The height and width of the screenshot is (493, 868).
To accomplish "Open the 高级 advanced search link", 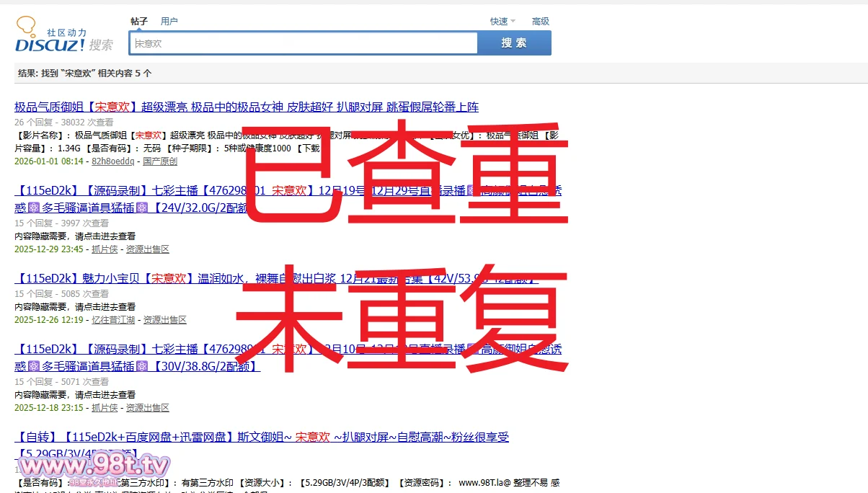I will (541, 22).
